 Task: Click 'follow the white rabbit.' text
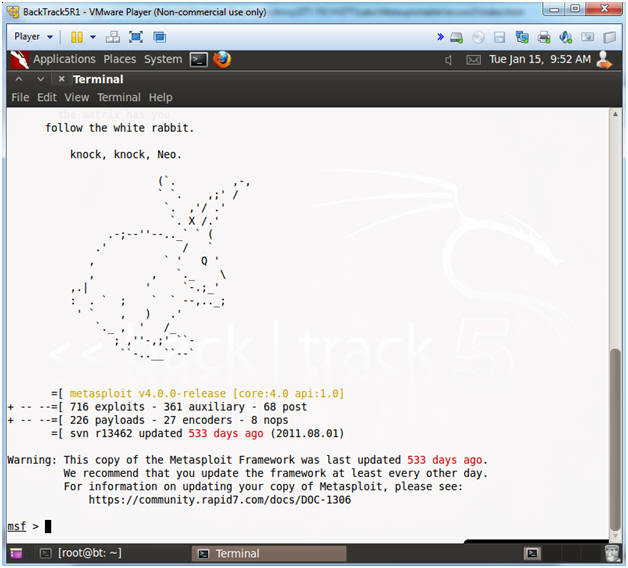coord(120,128)
